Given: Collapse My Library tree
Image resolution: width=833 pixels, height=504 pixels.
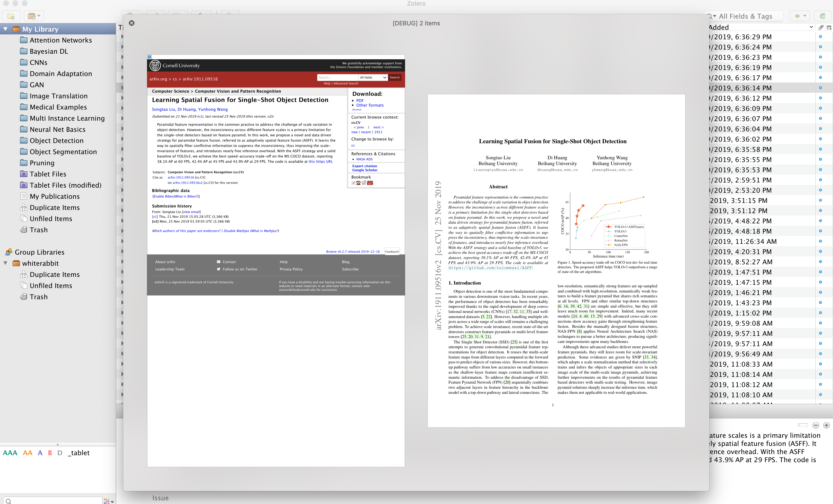Looking at the screenshot, I should 5,29.
